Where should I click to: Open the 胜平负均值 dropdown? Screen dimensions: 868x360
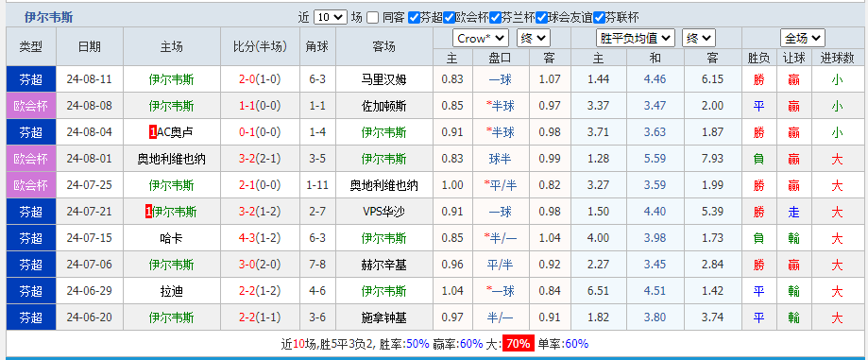636,38
